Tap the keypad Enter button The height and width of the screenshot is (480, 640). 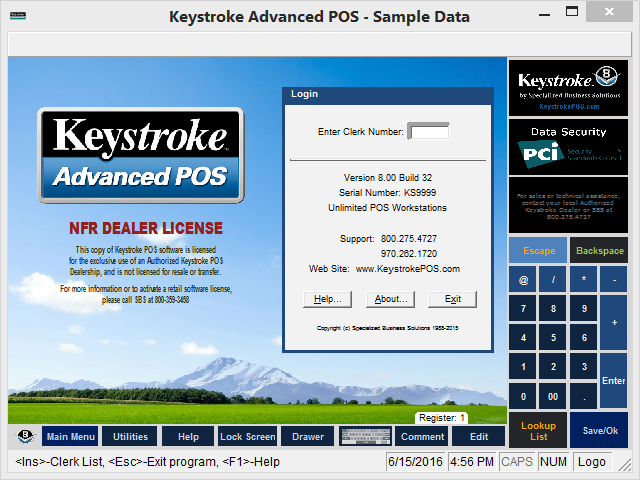coord(614,381)
